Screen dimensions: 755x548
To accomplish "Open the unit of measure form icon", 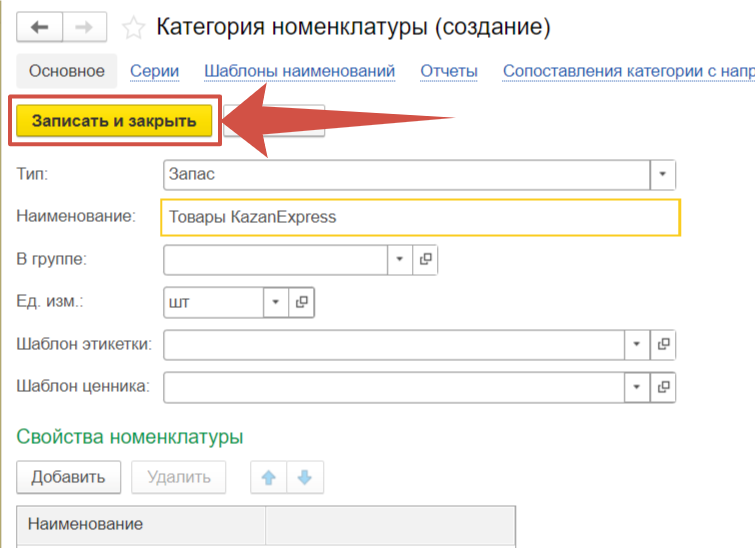I will tap(301, 301).
